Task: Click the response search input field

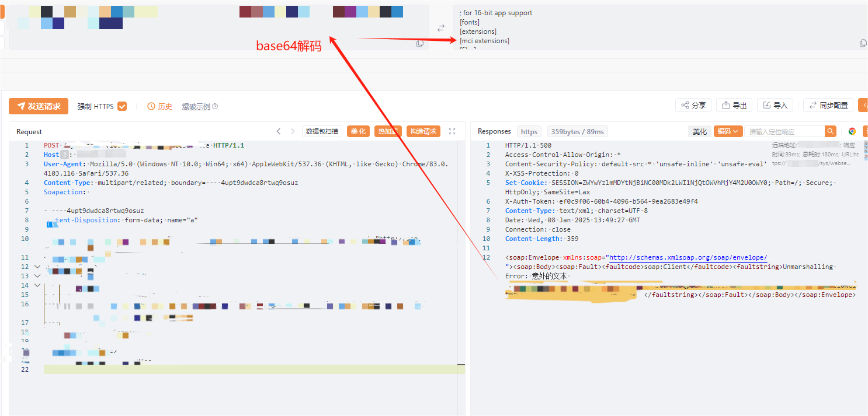Action: coord(784,132)
